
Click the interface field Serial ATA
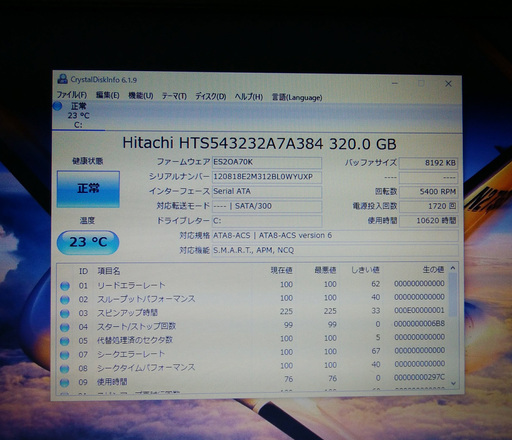[x=267, y=192]
